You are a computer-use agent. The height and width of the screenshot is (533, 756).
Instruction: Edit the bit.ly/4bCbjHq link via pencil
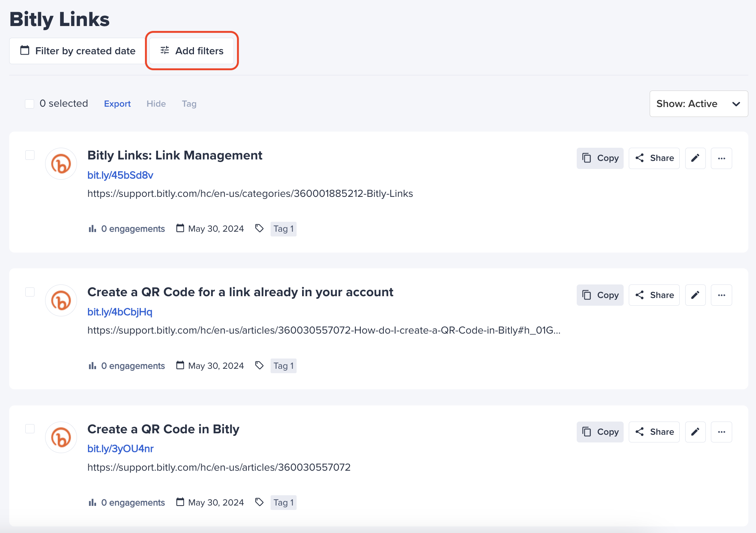tap(696, 295)
